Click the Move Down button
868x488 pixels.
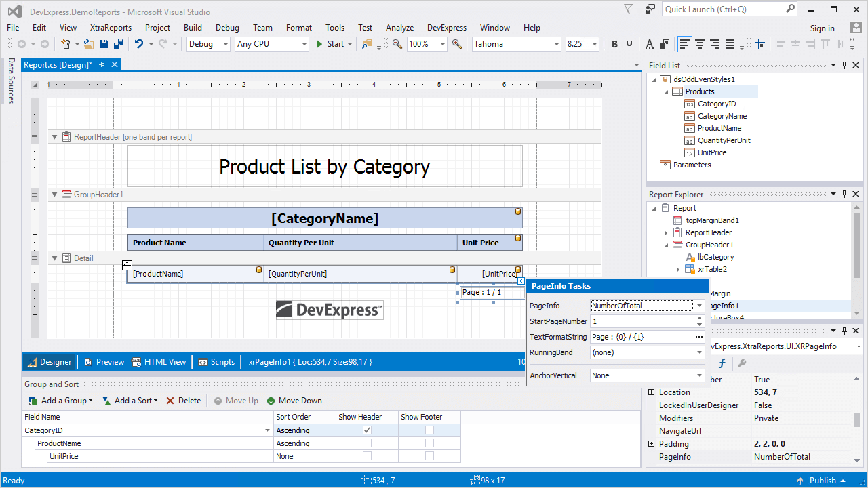coord(294,401)
